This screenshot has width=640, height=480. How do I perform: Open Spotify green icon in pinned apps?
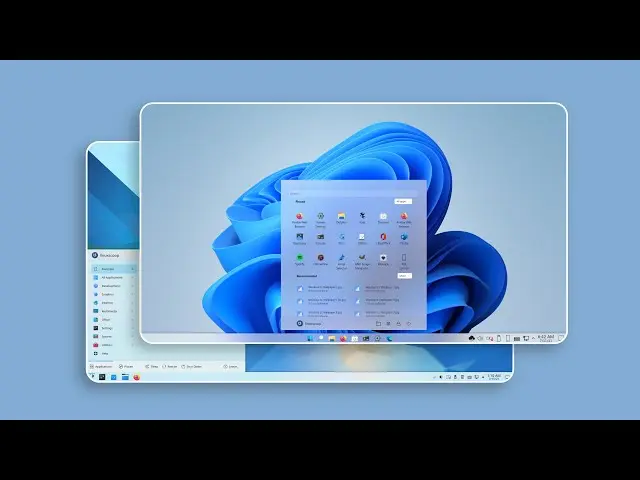[300, 258]
